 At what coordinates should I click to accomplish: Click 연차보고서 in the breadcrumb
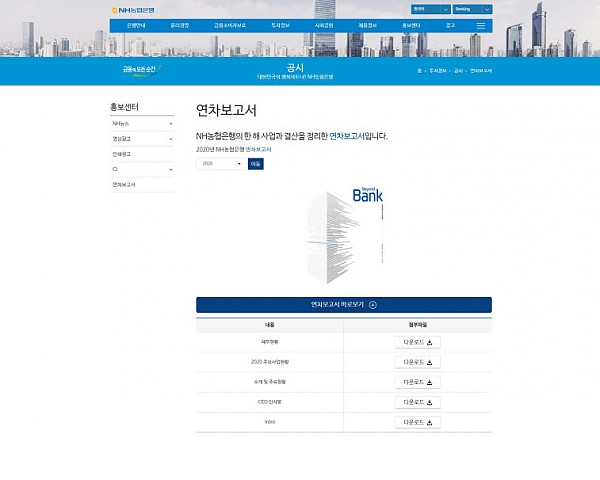click(481, 71)
